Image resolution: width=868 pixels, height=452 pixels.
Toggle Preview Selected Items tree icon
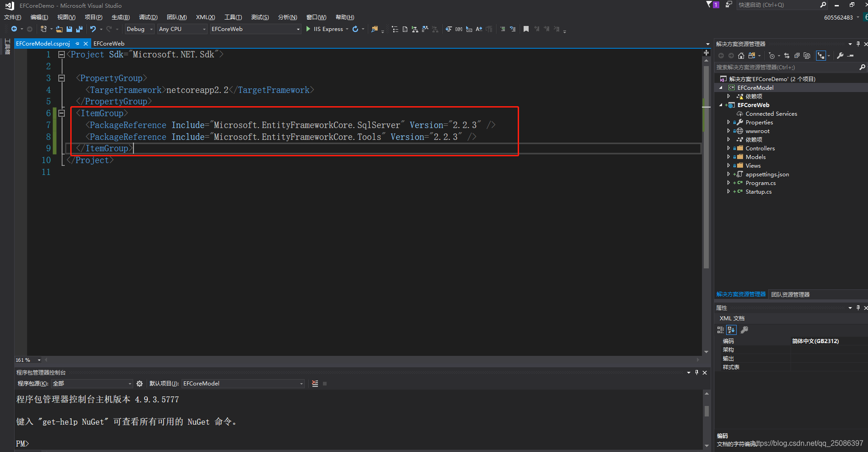tap(821, 56)
